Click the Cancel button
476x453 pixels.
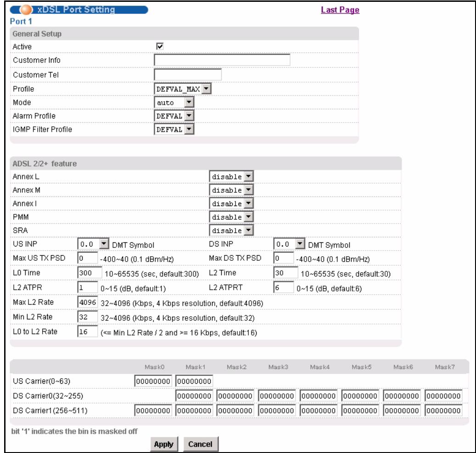[x=201, y=444]
